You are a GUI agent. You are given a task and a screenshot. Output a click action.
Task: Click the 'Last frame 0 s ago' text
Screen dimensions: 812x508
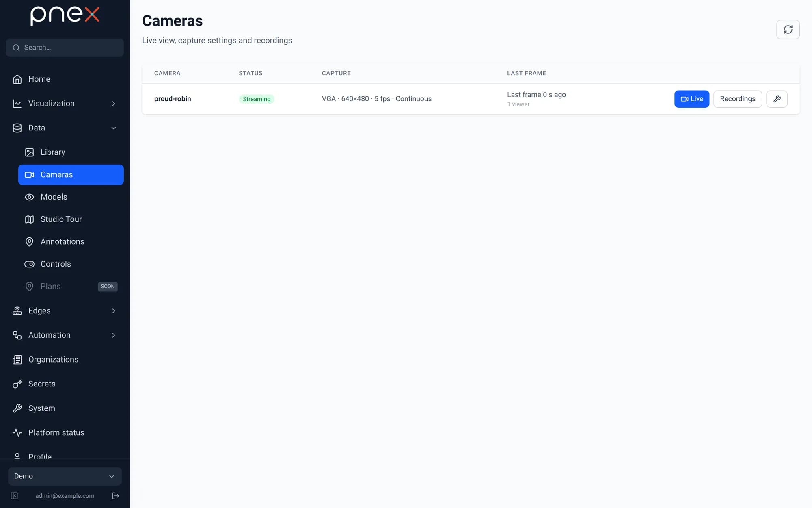536,95
